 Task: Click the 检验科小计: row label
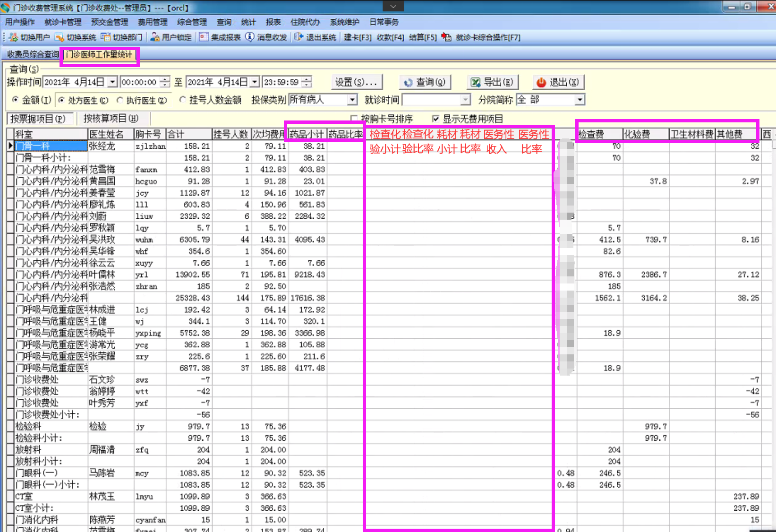click(39, 438)
